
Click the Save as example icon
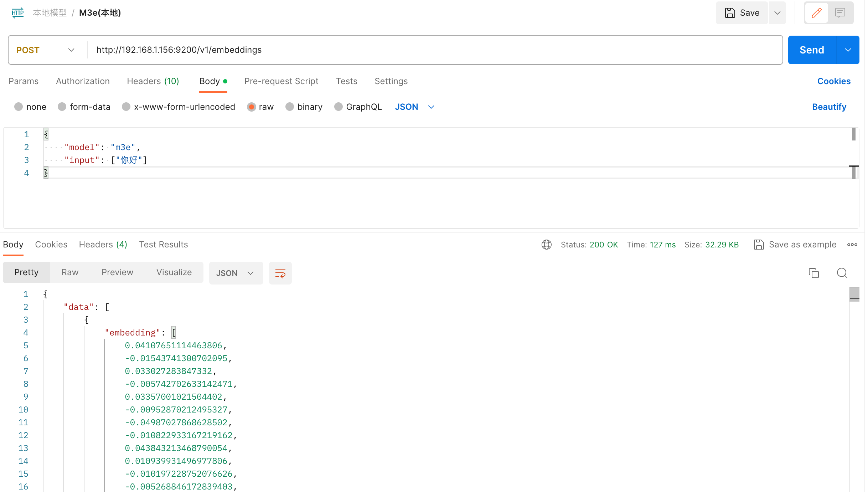pos(759,245)
